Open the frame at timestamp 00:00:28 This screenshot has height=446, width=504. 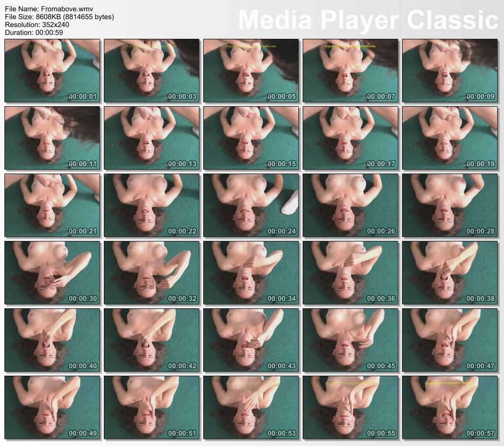(450, 206)
